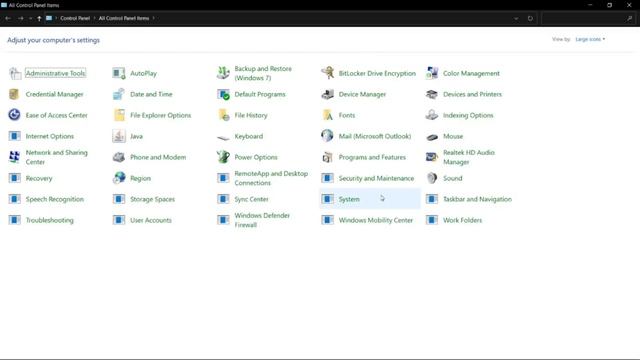Click the Sound speaker icon
This screenshot has height=360, width=640.
tap(432, 178)
